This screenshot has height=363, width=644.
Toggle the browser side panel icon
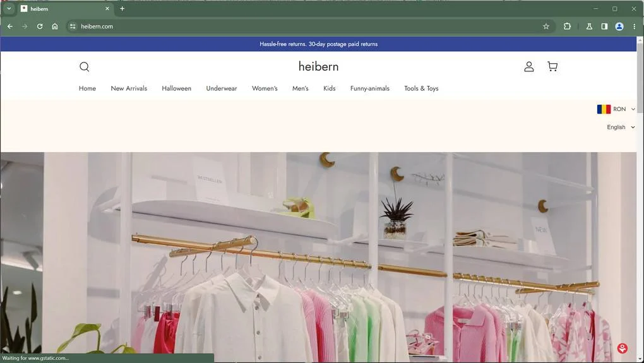point(604,27)
